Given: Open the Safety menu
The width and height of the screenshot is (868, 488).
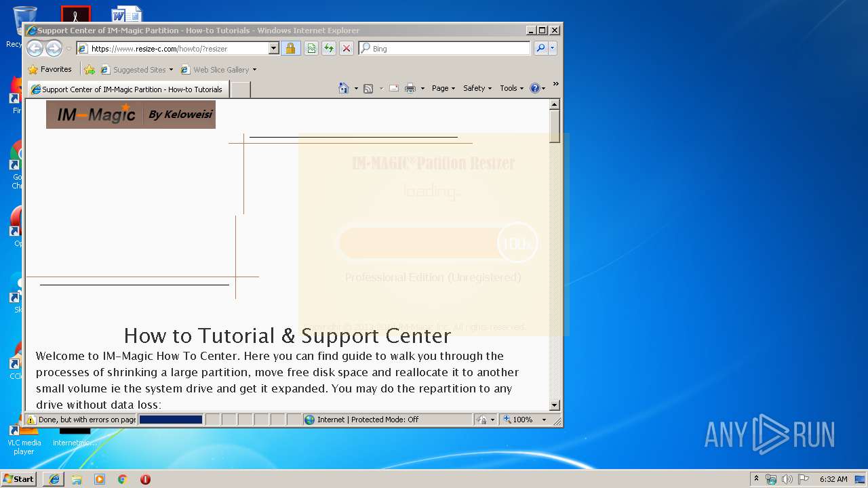Looking at the screenshot, I should pyautogui.click(x=477, y=88).
